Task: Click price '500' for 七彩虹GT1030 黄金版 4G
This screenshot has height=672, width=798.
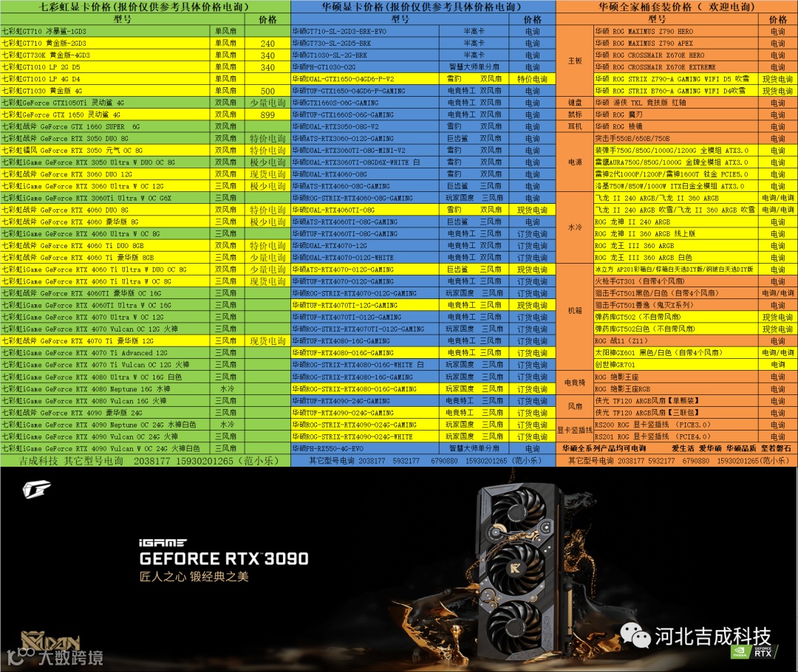Action: (x=267, y=91)
